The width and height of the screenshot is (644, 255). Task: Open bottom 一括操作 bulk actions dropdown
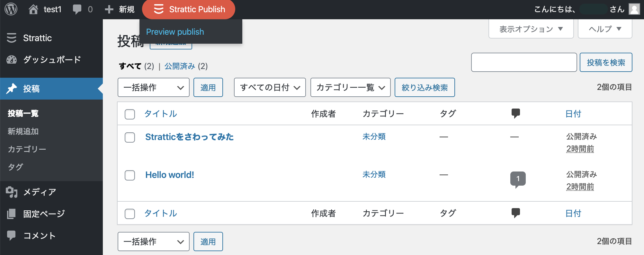tap(154, 242)
